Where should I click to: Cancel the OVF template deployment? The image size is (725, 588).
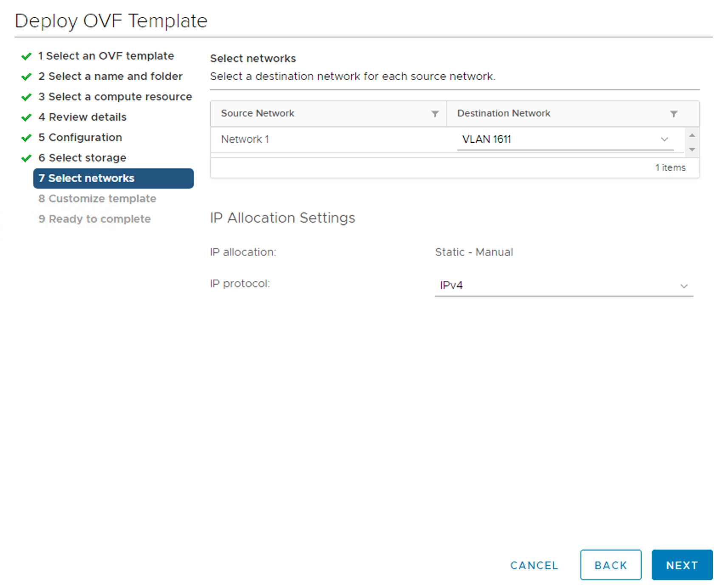click(x=534, y=565)
